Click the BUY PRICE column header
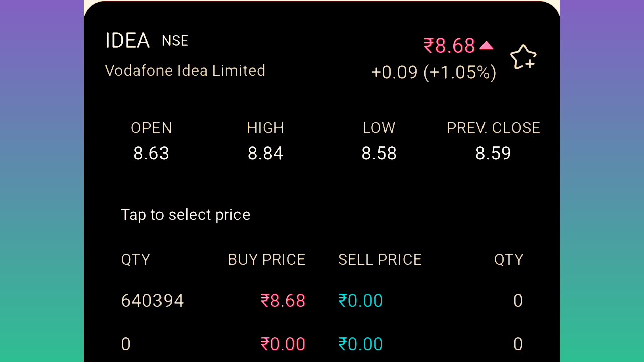644x362 pixels. 267,260
